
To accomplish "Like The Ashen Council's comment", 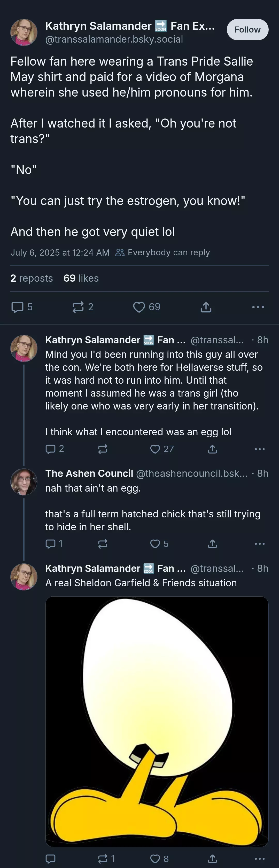I will [155, 544].
